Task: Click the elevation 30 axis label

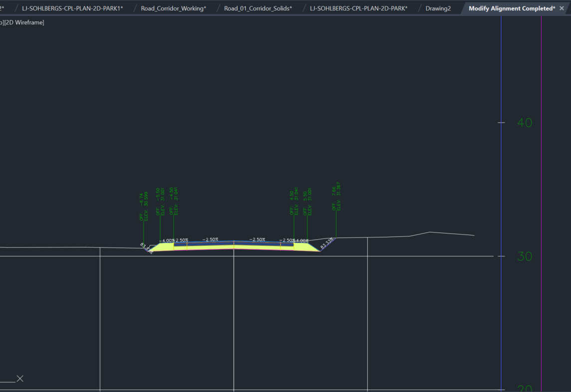Action: 525,256
